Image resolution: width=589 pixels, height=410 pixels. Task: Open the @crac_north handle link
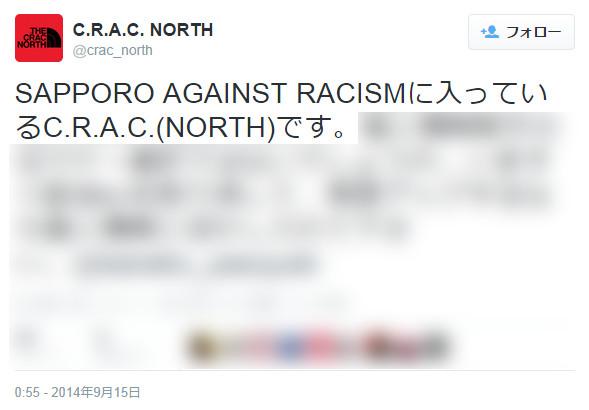(113, 50)
